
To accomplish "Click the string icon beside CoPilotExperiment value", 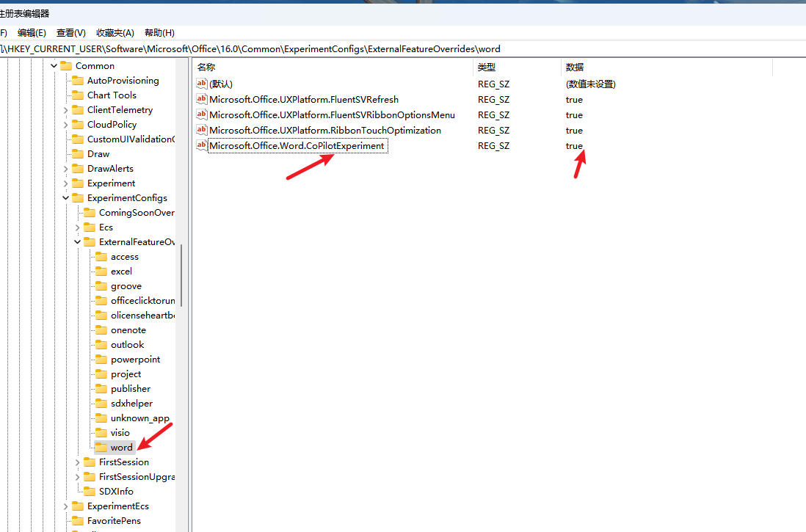I will [x=202, y=145].
